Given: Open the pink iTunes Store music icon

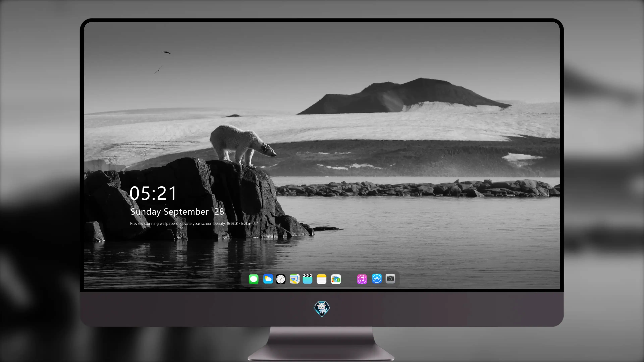Looking at the screenshot, I should coord(362,279).
